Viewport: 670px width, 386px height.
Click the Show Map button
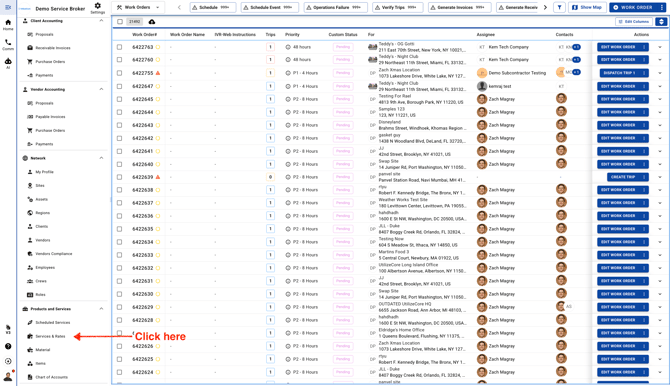click(587, 7)
